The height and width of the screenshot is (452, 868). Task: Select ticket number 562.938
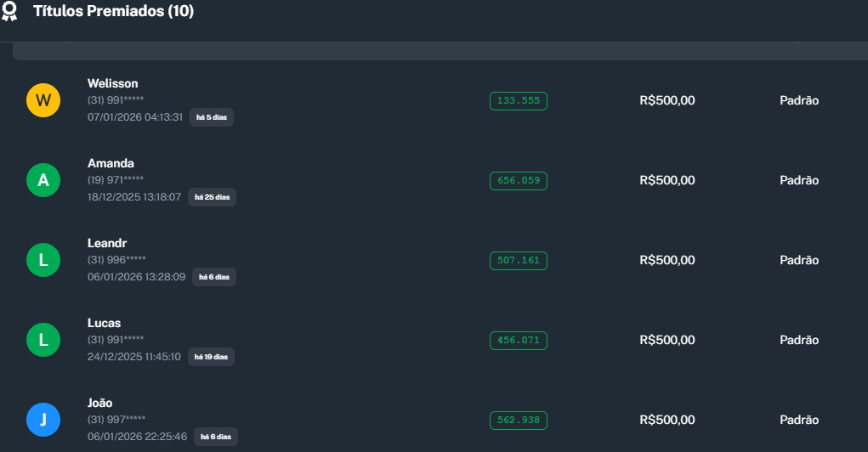519,420
